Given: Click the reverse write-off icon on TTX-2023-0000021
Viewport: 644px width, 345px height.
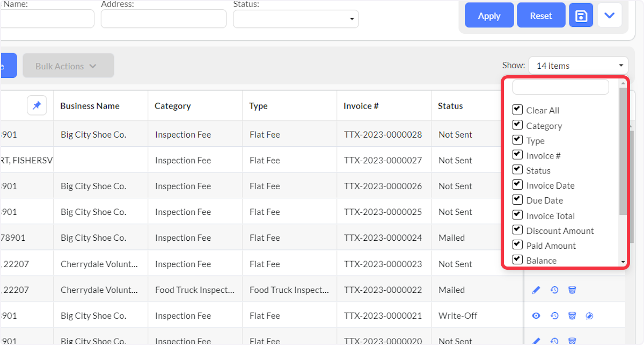Looking at the screenshot, I should point(589,316).
